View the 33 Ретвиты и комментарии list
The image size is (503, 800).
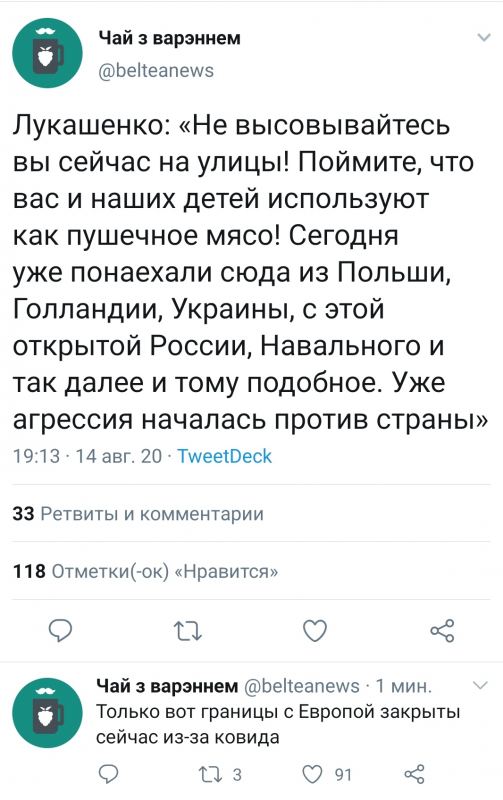[138, 513]
